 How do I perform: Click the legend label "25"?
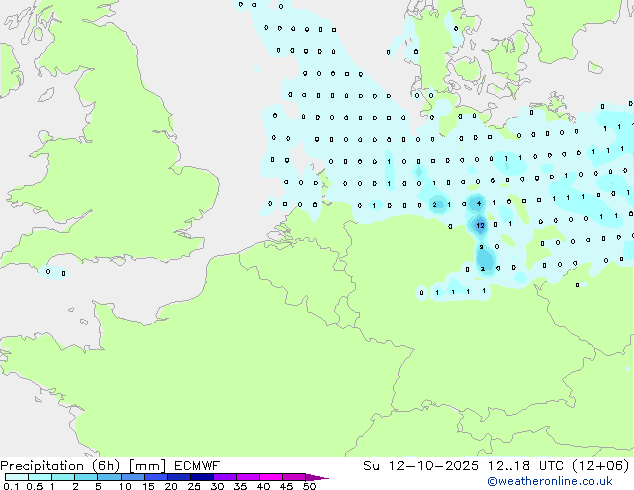point(194,486)
